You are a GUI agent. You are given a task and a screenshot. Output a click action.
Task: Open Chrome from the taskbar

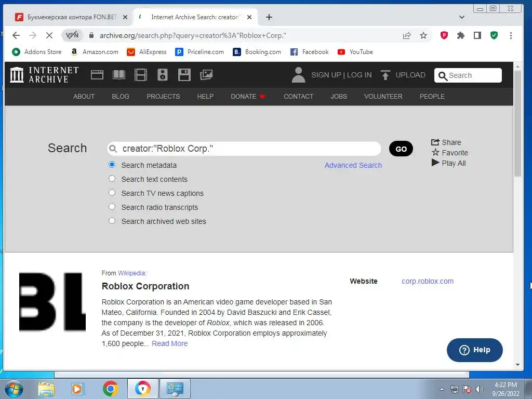click(110, 389)
